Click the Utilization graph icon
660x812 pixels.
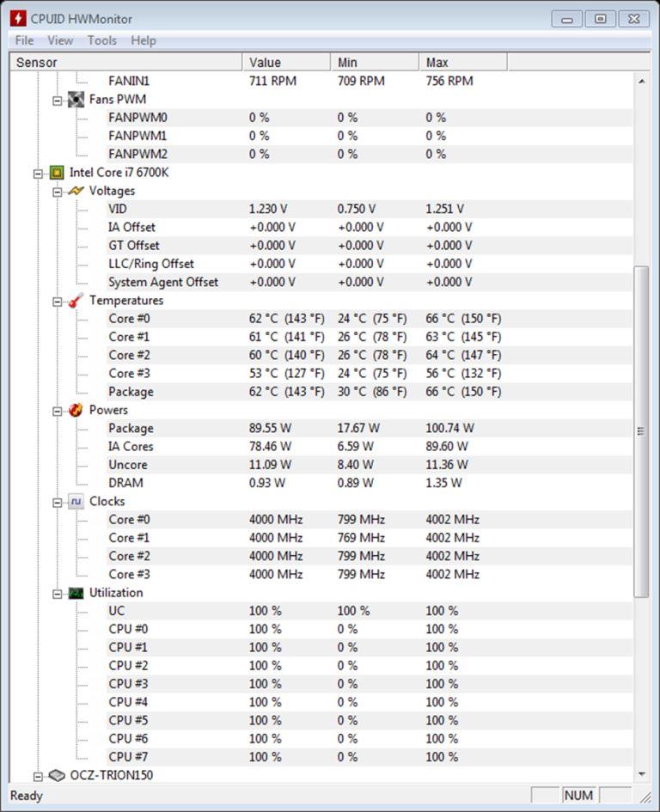coord(76,593)
